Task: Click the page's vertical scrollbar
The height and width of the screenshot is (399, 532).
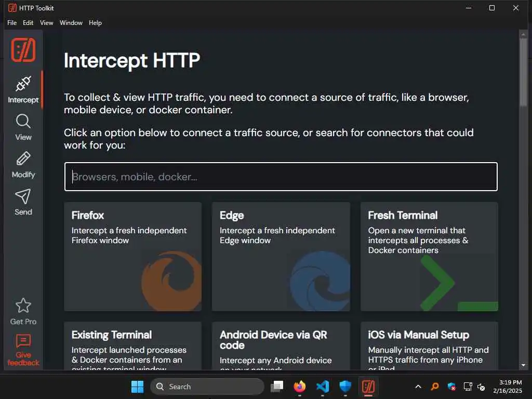Action: pyautogui.click(x=523, y=73)
